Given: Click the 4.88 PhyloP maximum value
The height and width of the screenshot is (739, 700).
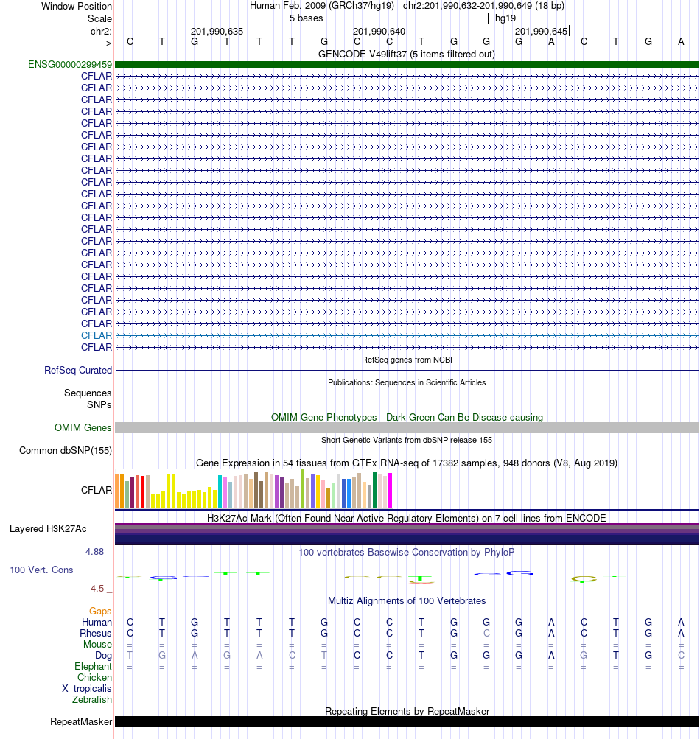Looking at the screenshot, I should pyautogui.click(x=95, y=551).
